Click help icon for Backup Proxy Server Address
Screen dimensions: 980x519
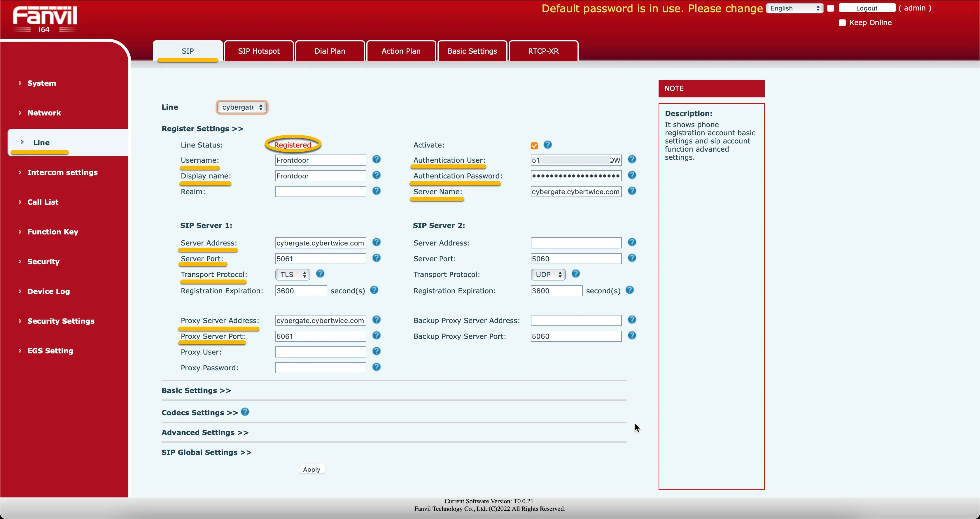click(x=631, y=320)
